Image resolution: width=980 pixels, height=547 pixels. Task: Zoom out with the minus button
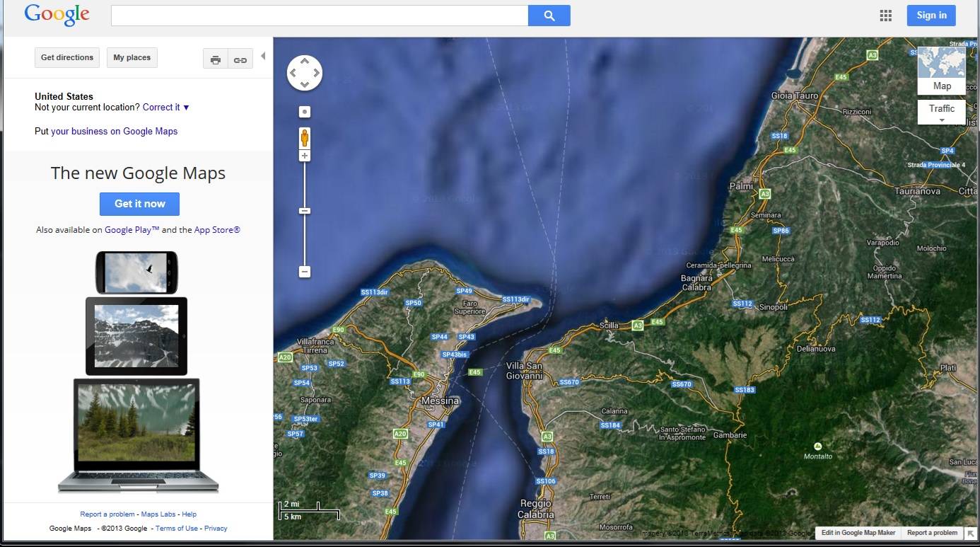(305, 272)
